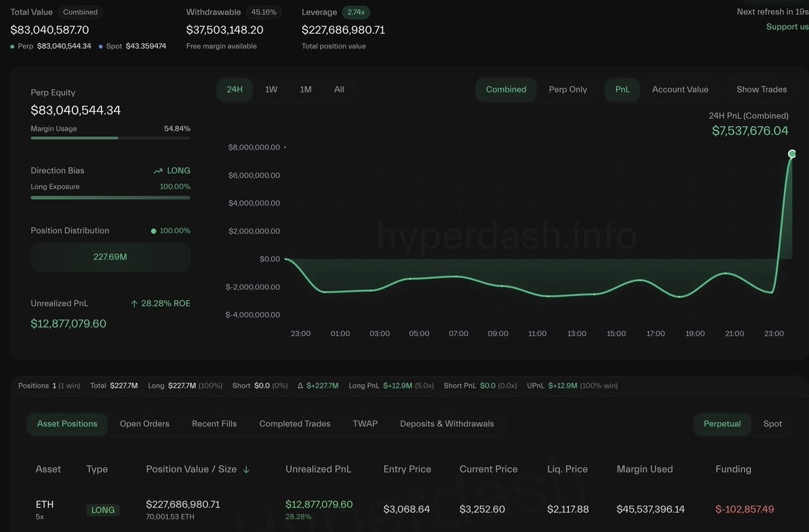Switch to the Completed Trades tab

(295, 424)
